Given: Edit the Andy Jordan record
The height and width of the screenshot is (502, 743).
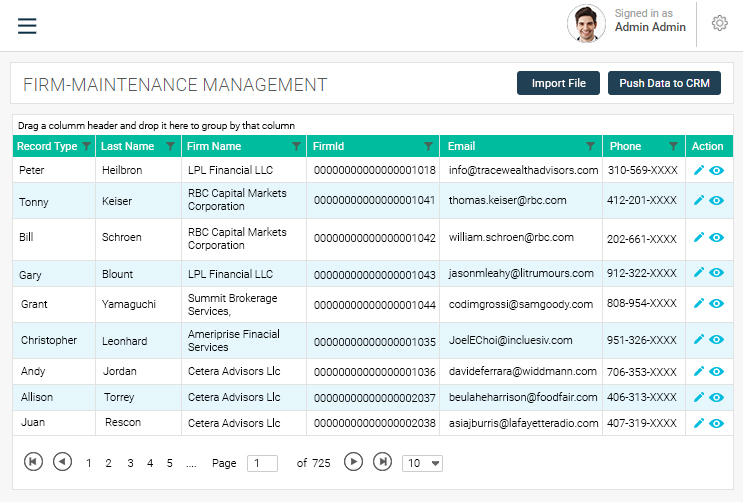Looking at the screenshot, I should pyautogui.click(x=698, y=371).
